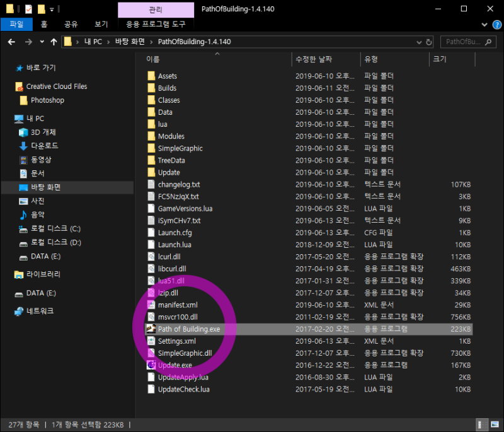
Task: Open Explorer help question mark icon
Action: tap(497, 25)
